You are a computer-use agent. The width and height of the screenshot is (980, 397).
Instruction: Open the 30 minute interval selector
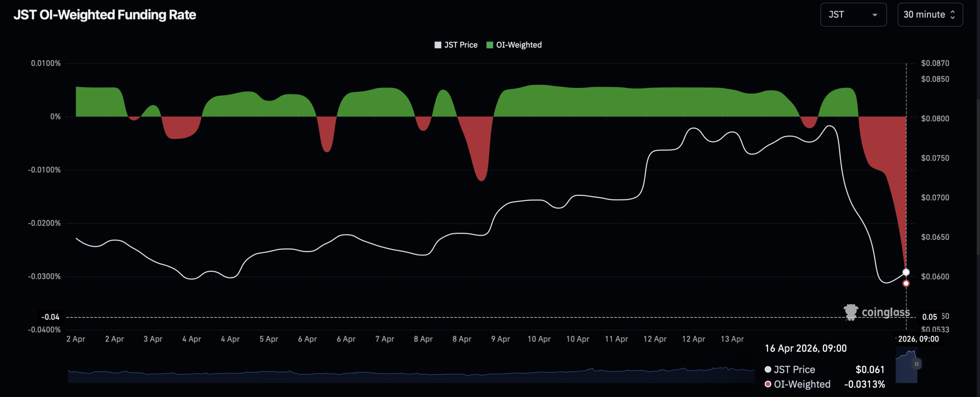(929, 15)
